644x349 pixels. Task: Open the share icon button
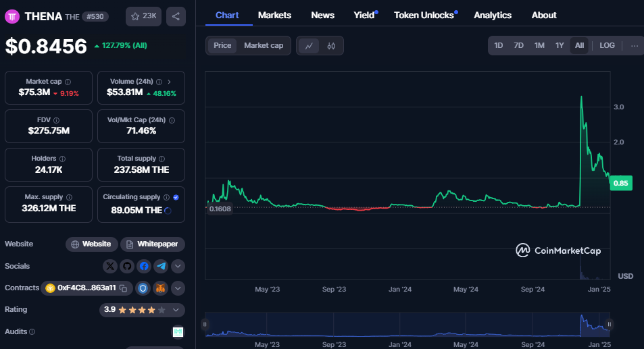click(x=176, y=16)
